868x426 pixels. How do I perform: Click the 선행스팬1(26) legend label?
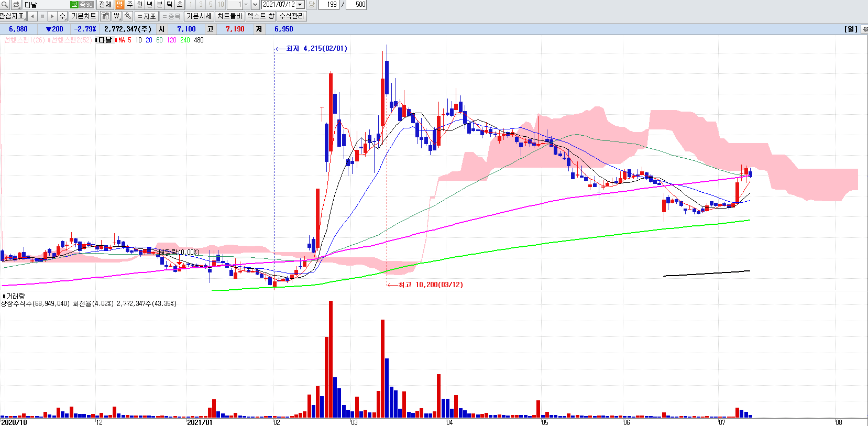(24, 40)
